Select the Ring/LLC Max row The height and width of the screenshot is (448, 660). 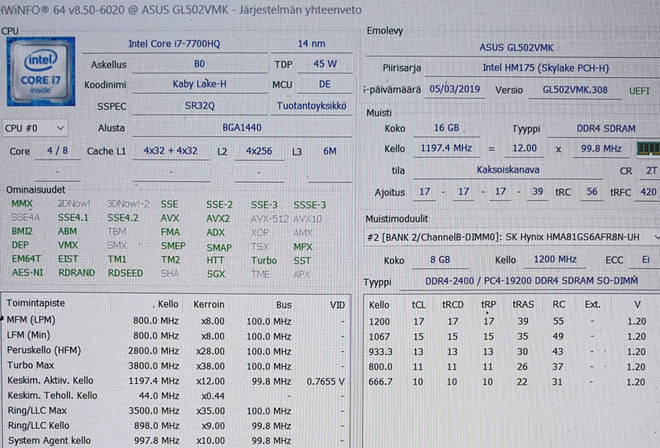coord(176,411)
